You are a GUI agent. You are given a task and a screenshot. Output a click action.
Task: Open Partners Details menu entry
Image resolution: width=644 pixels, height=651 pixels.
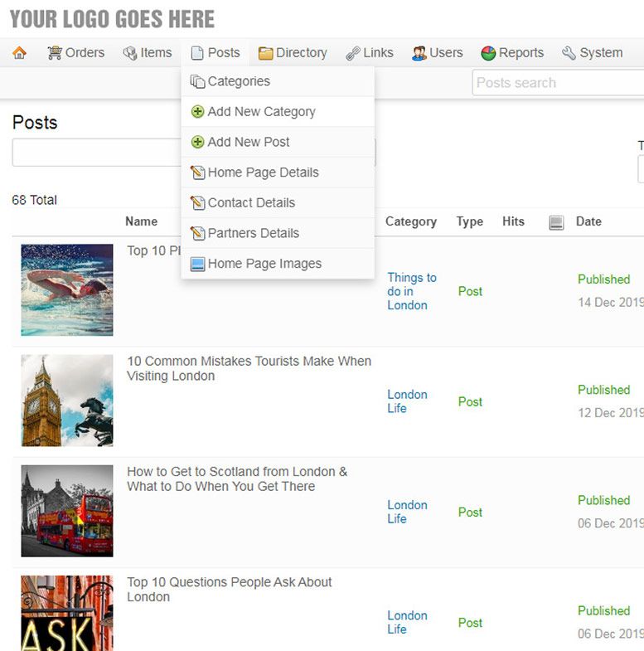[278, 233]
